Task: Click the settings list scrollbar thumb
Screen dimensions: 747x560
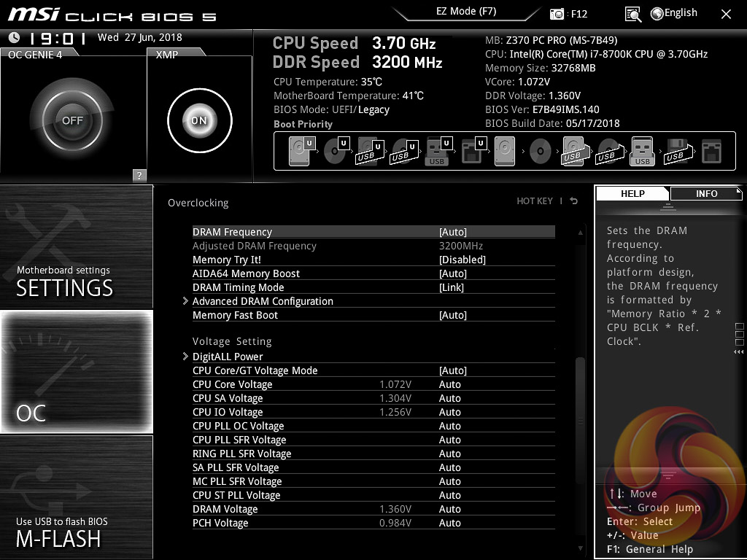Action: [x=580, y=420]
